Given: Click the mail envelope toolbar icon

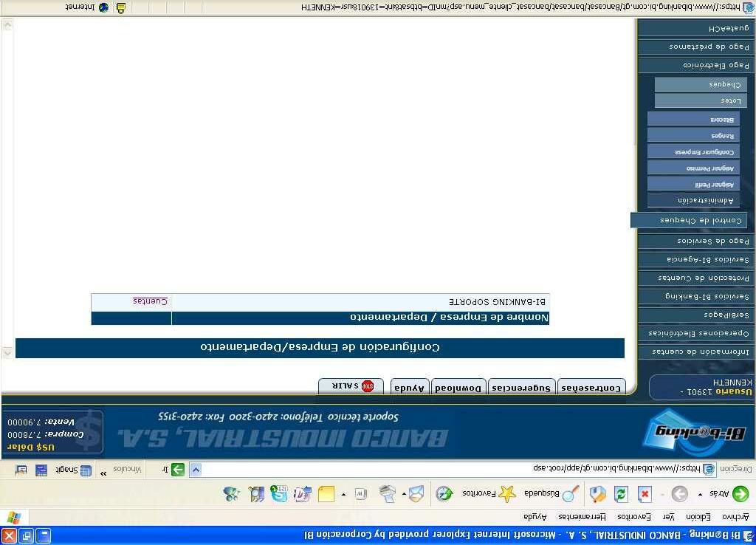Looking at the screenshot, I should (416, 494).
